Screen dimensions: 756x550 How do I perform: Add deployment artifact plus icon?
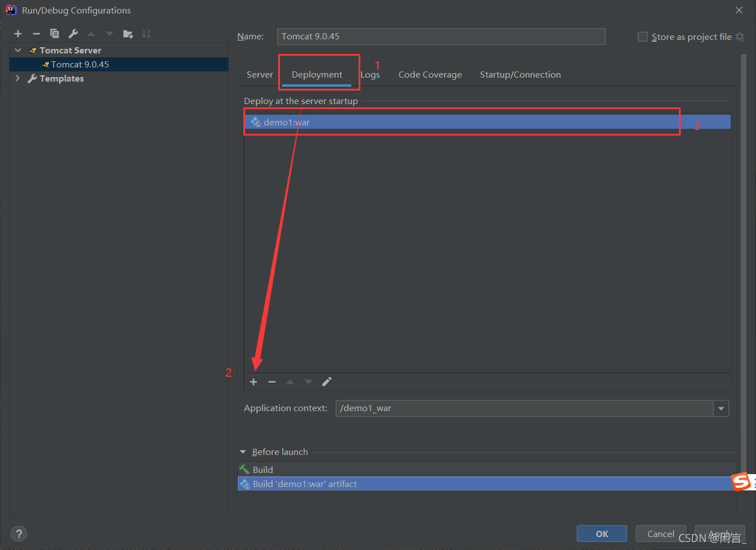(253, 382)
